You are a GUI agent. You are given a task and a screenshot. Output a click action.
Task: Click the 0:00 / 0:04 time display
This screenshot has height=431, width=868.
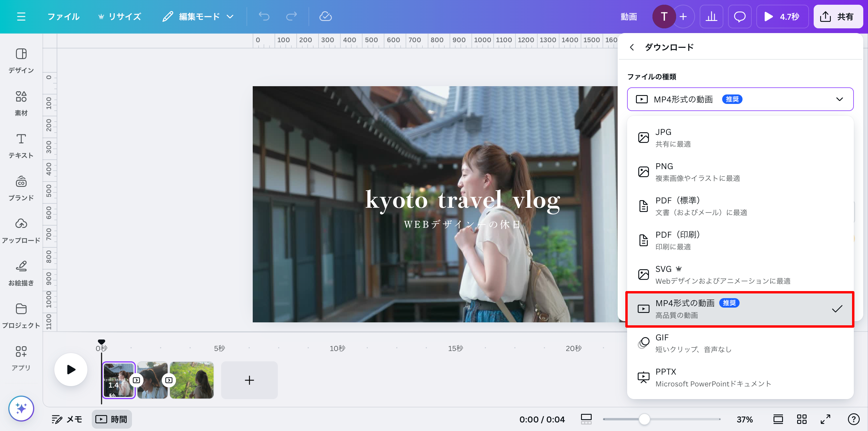(542, 419)
